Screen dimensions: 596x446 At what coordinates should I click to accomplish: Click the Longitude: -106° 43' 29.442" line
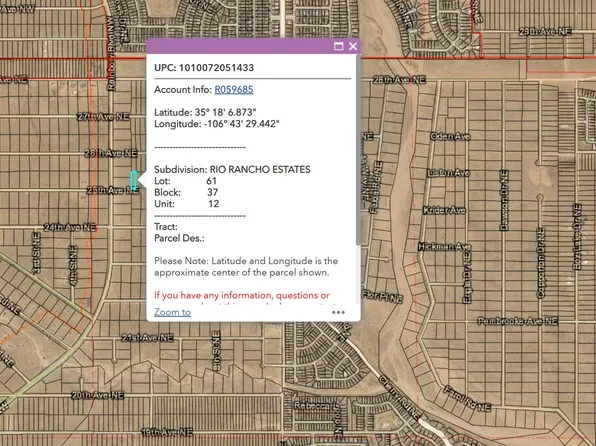[217, 124]
